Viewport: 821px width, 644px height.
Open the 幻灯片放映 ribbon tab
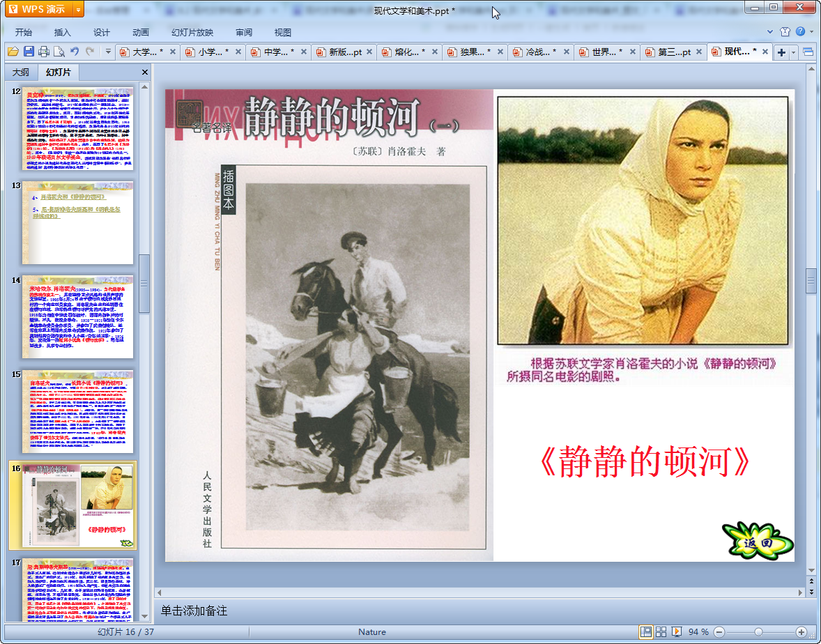point(192,32)
